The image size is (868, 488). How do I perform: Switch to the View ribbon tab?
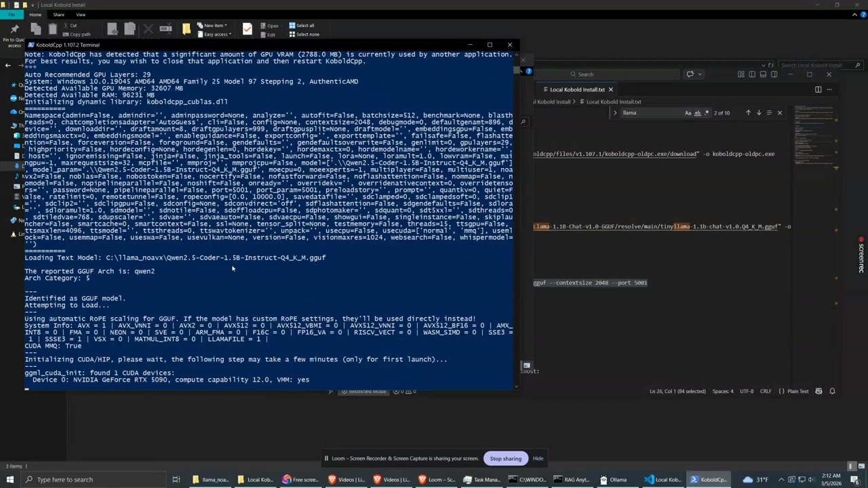coord(81,14)
